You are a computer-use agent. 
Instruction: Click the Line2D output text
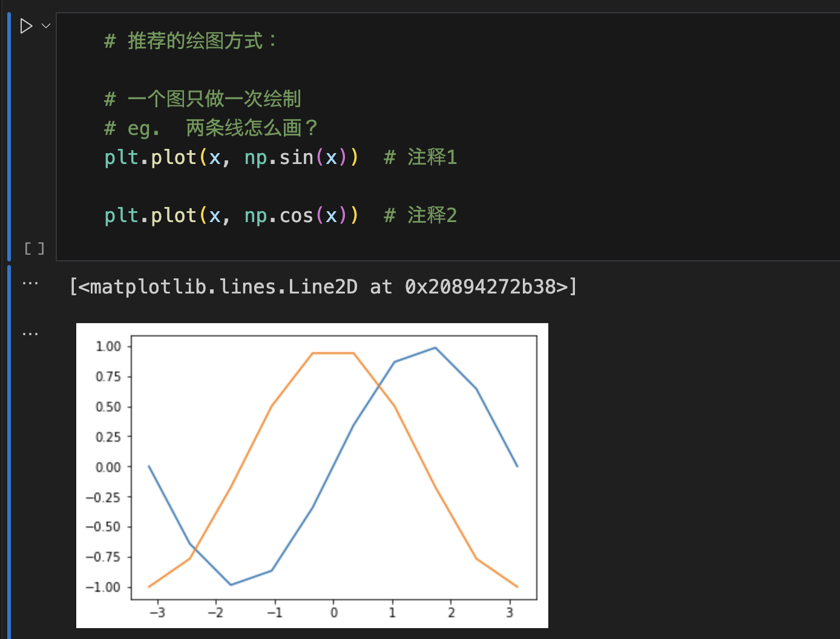point(323,286)
